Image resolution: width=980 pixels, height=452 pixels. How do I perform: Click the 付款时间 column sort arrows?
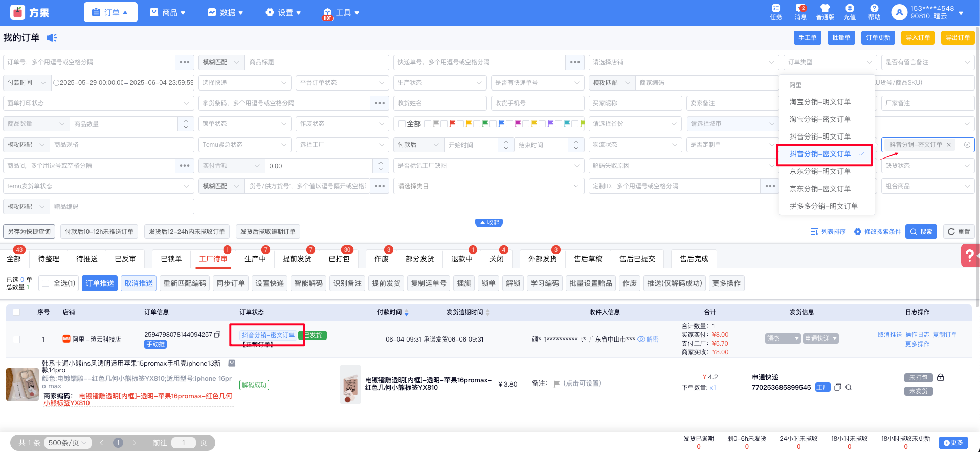(x=407, y=312)
